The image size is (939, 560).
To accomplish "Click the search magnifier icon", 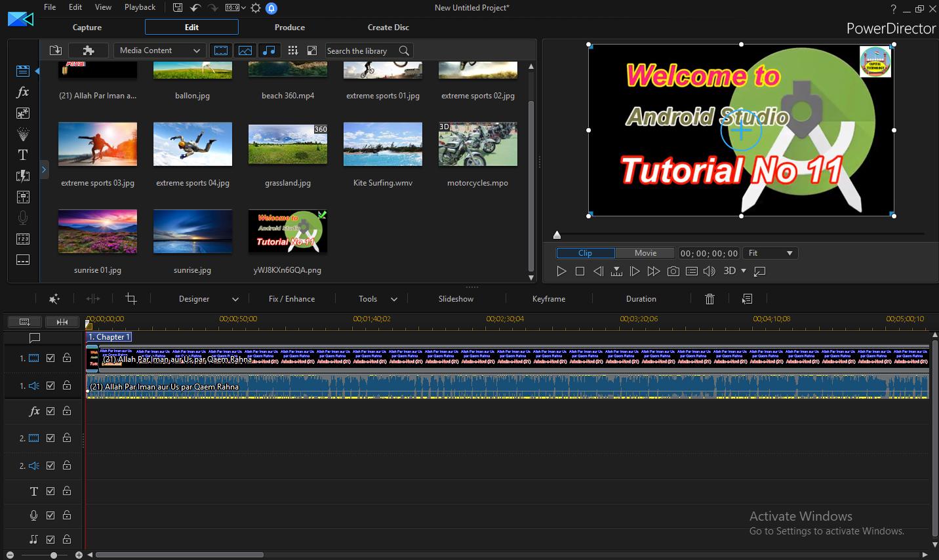I will 405,50.
